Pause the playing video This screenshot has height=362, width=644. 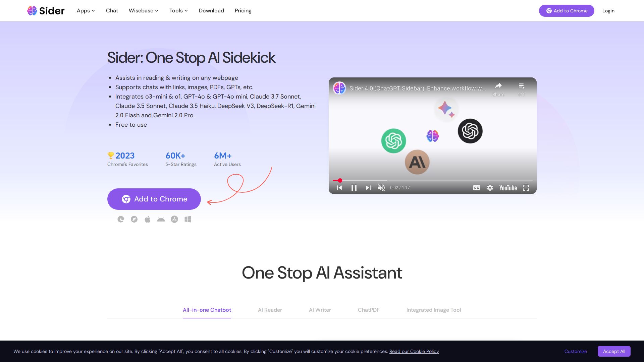[x=354, y=188]
